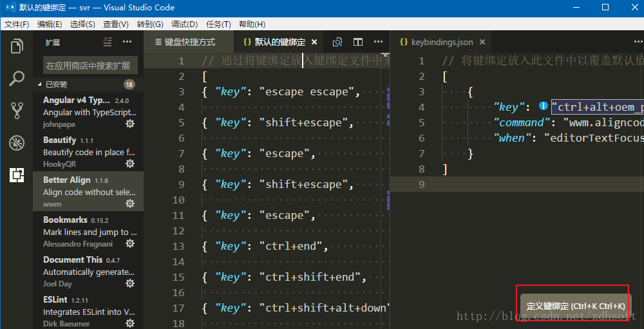Click the 定义键绑定 button
The image size is (644, 329).
575,306
